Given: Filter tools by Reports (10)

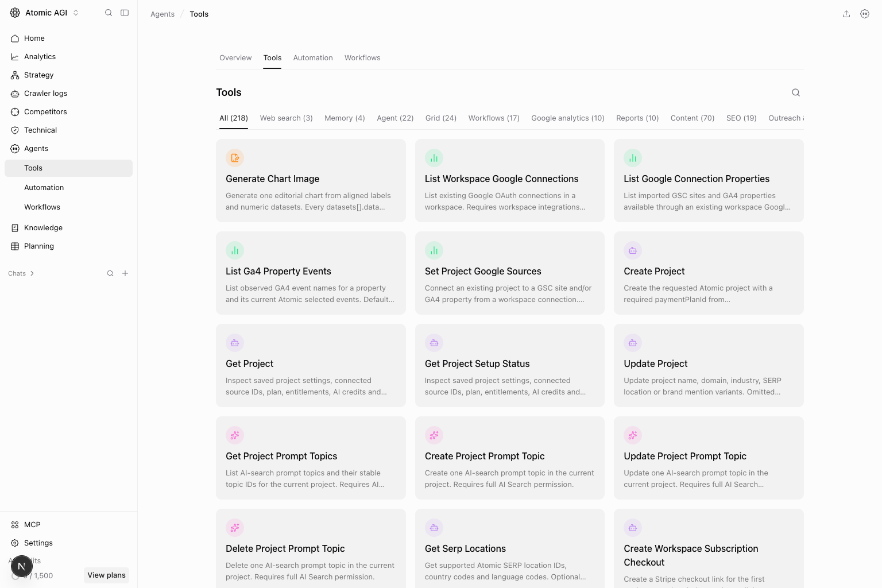Looking at the screenshot, I should coord(637,118).
